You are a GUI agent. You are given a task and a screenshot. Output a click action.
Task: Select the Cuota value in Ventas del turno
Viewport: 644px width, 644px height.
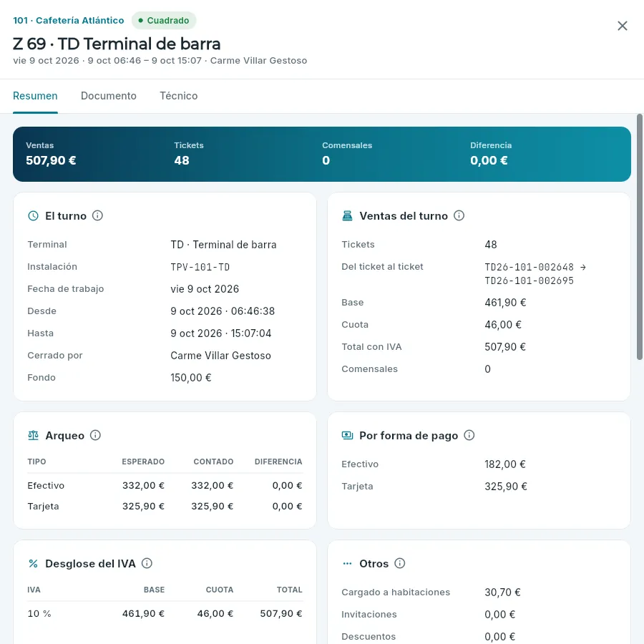click(x=503, y=324)
